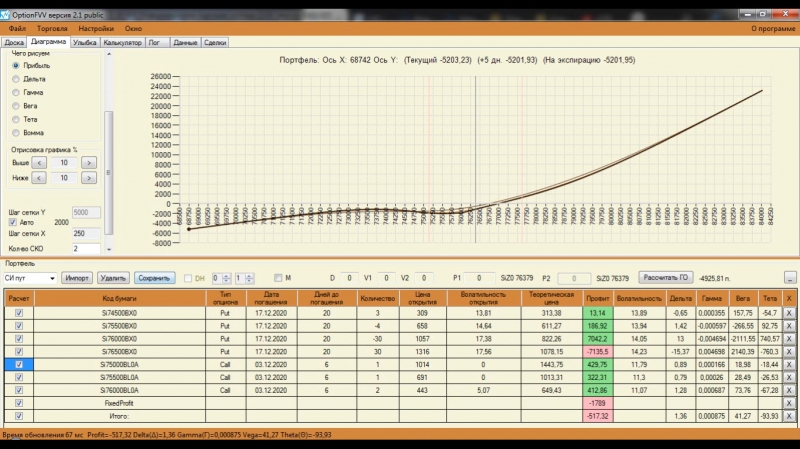Collapse portfolio panel with underscore button

click(789, 278)
